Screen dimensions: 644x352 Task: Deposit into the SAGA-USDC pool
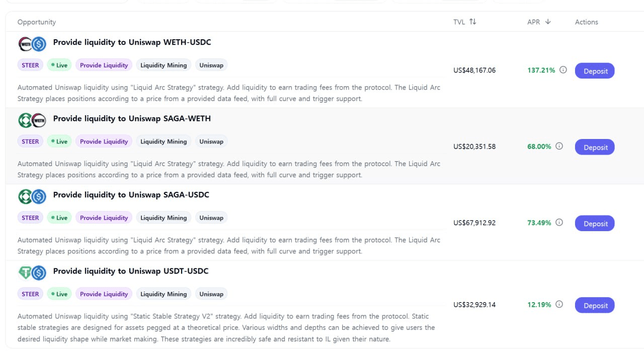tap(595, 224)
